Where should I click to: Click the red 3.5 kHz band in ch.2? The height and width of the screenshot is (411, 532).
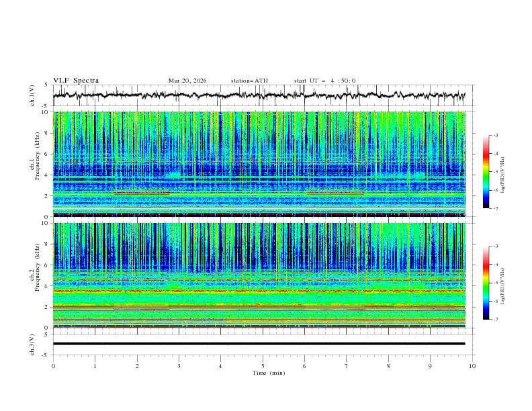pyautogui.click(x=259, y=291)
